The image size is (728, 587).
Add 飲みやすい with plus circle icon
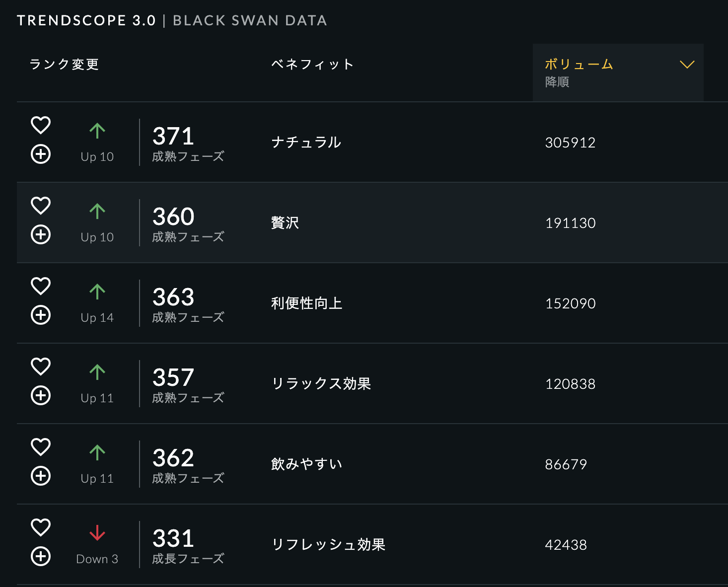point(41,476)
